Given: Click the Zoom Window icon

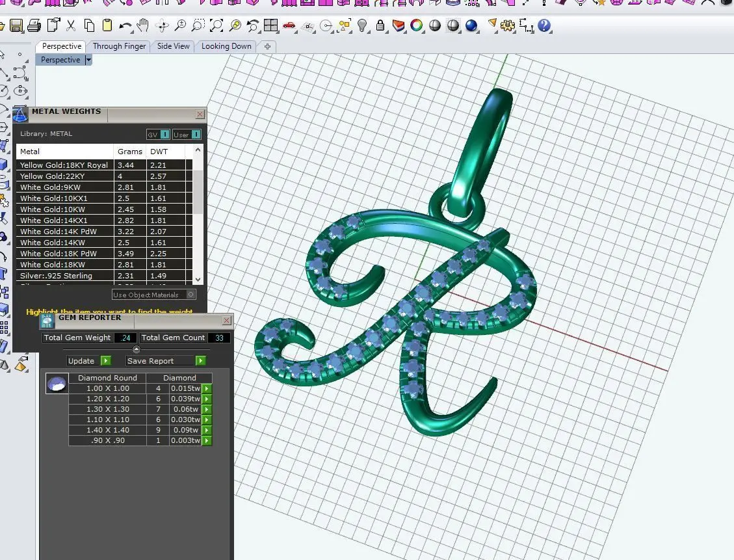Looking at the screenshot, I should point(198,25).
